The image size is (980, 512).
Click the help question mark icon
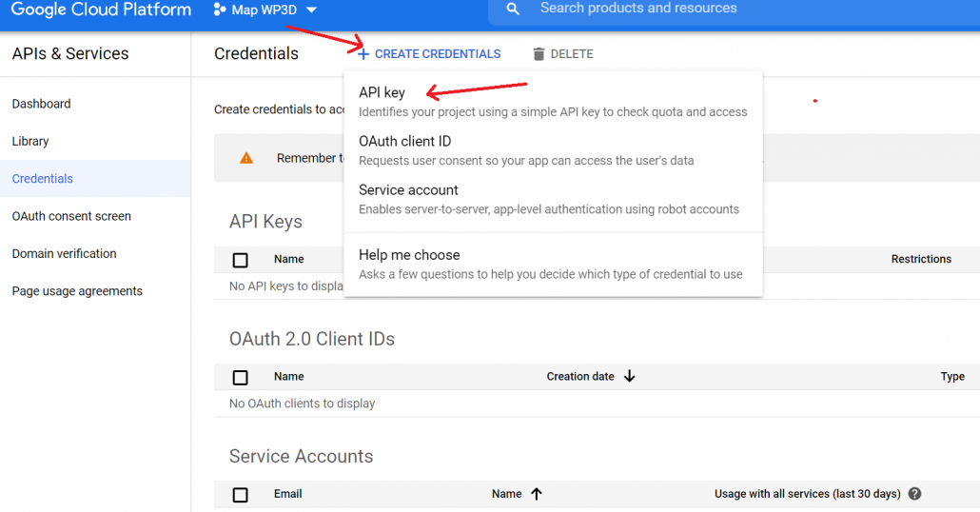914,494
